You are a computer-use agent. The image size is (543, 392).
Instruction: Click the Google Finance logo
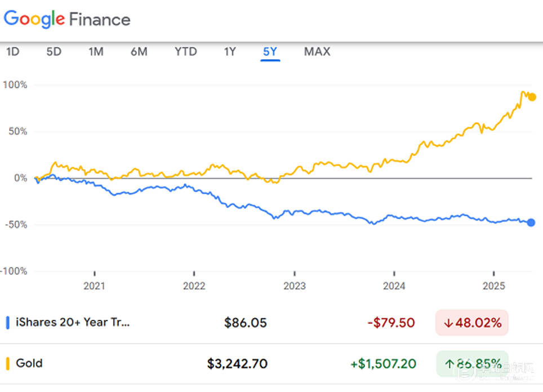67,20
